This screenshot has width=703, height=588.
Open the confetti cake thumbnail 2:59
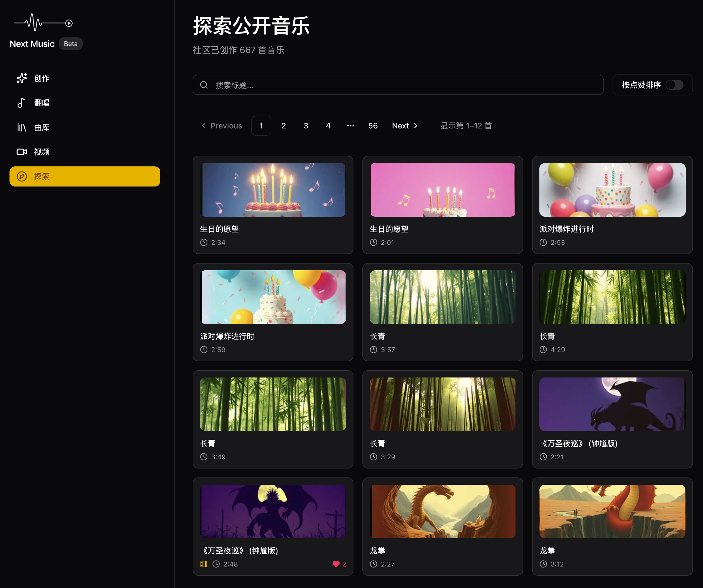pyautogui.click(x=273, y=297)
